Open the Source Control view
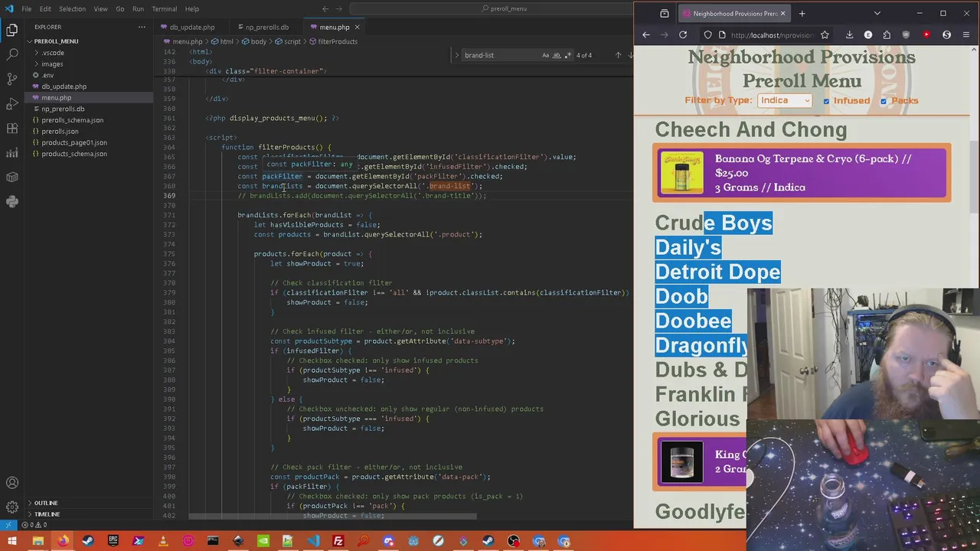This screenshot has height=551, width=980. tap(12, 79)
